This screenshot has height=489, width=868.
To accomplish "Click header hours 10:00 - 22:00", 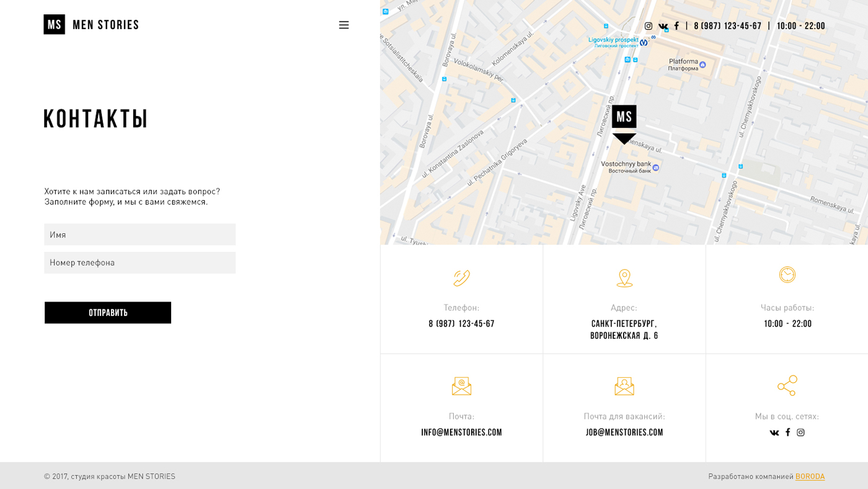I will point(801,26).
